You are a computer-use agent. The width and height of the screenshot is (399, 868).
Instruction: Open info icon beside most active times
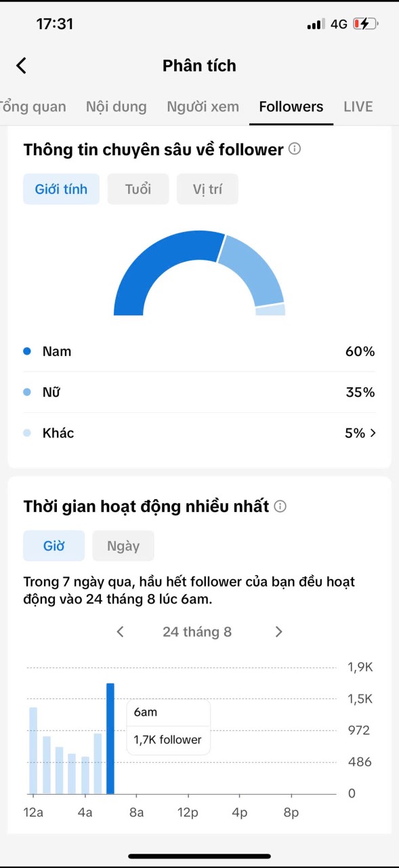pos(280,506)
